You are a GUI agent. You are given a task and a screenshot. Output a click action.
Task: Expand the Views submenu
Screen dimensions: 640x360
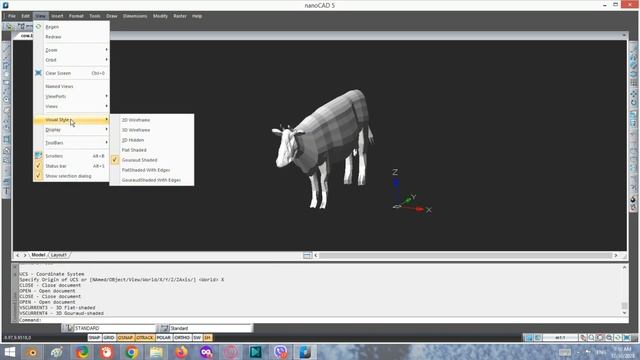71,107
